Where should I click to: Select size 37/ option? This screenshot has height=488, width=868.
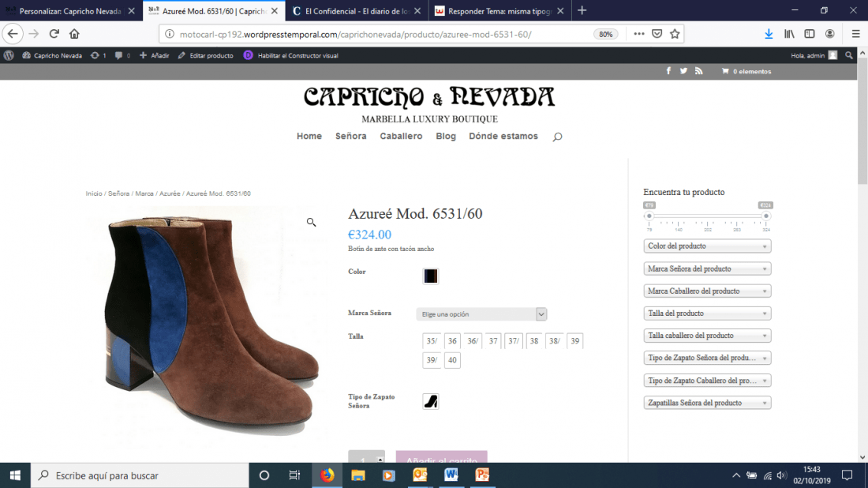click(514, 341)
